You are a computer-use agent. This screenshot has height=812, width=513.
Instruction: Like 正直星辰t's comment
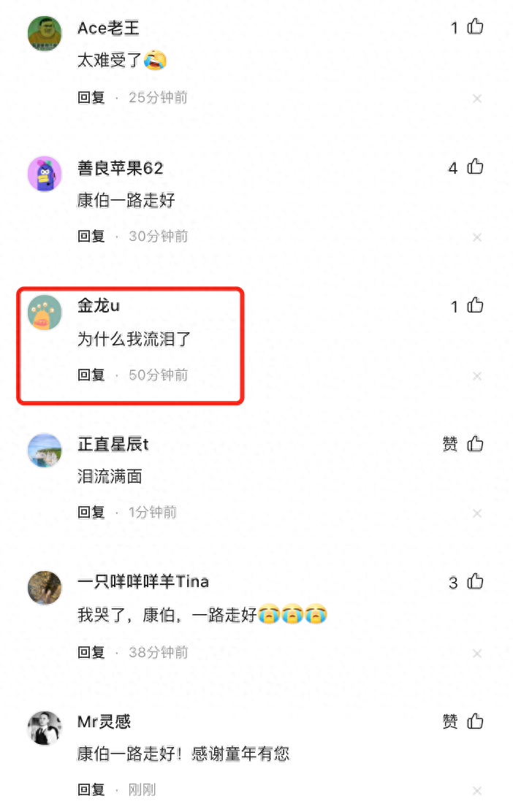pos(475,444)
